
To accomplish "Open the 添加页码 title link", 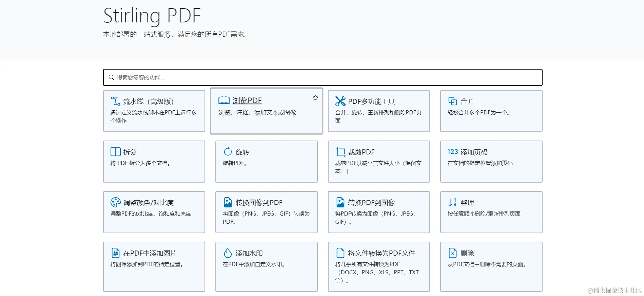I will 474,152.
